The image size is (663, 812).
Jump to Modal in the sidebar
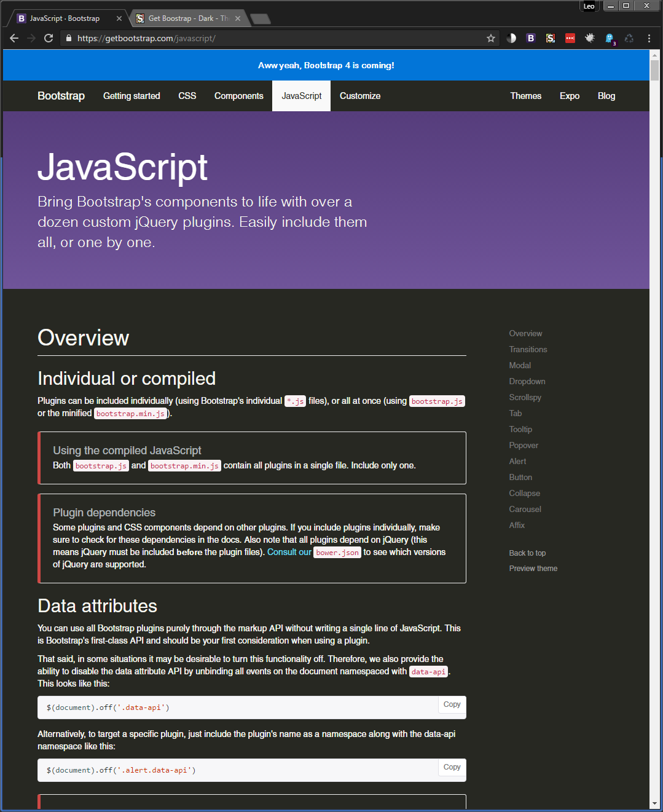pos(520,365)
